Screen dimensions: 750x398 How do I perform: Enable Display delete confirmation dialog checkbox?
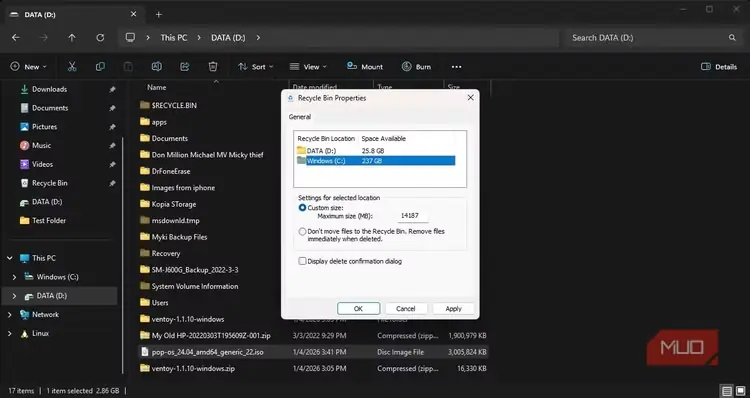point(302,261)
